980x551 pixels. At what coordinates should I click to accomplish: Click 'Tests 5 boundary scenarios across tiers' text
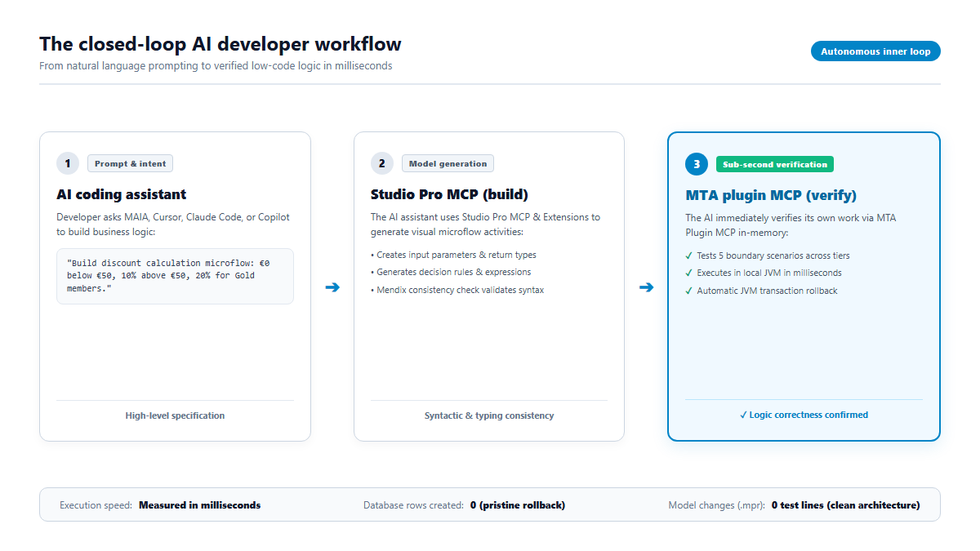click(773, 256)
